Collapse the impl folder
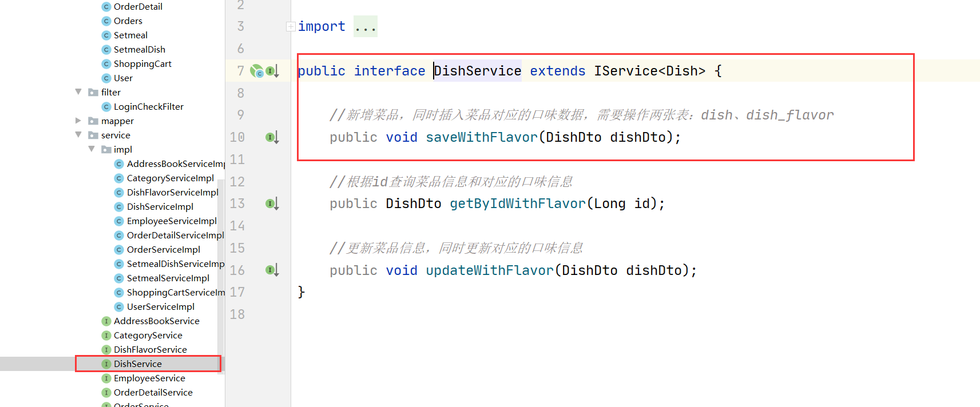This screenshot has width=980, height=407. point(92,149)
